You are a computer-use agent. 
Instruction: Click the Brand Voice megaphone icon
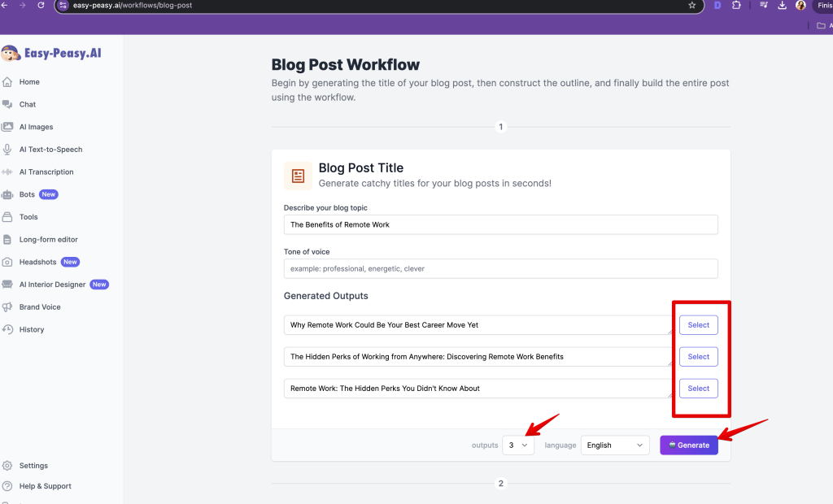[7, 307]
